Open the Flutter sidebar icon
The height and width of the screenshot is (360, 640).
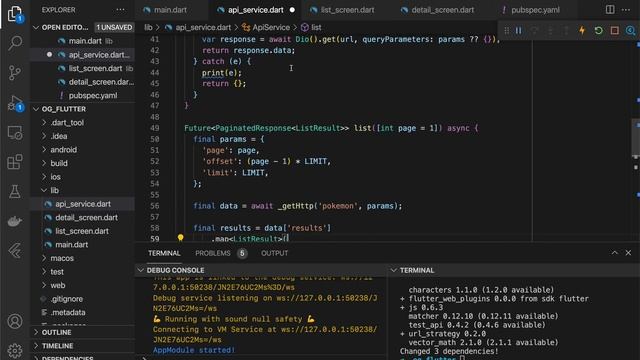15,251
